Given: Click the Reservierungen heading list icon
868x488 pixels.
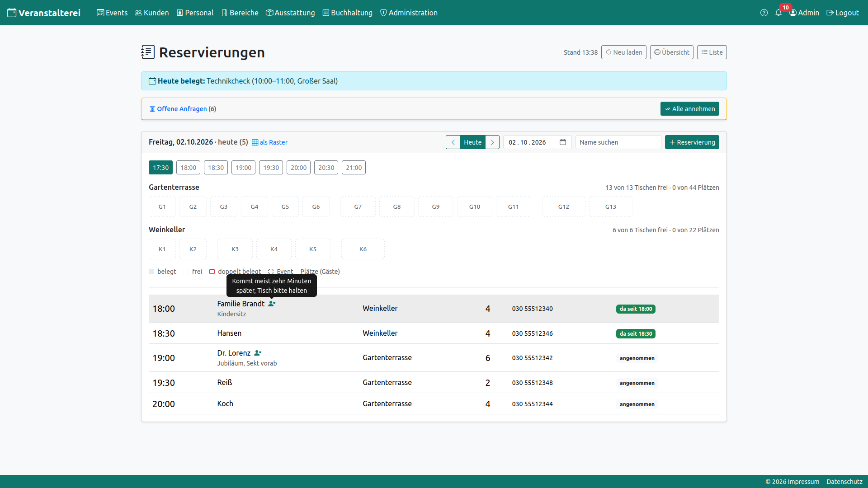Looking at the screenshot, I should pyautogui.click(x=148, y=52).
